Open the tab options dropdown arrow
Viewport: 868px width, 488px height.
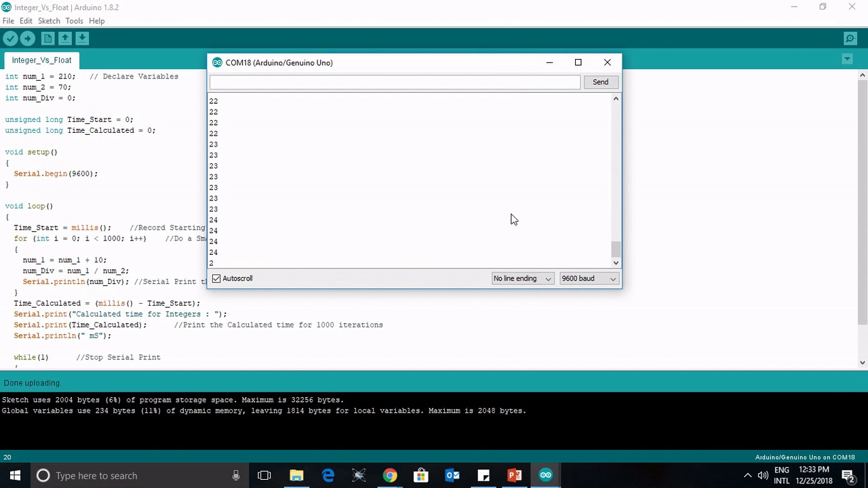click(x=847, y=60)
